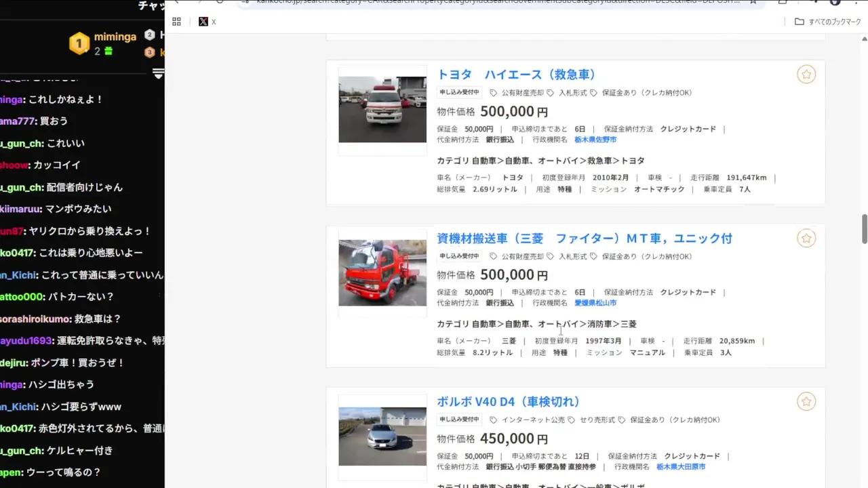Click the 500,000円 price of ハイエース

click(514, 112)
